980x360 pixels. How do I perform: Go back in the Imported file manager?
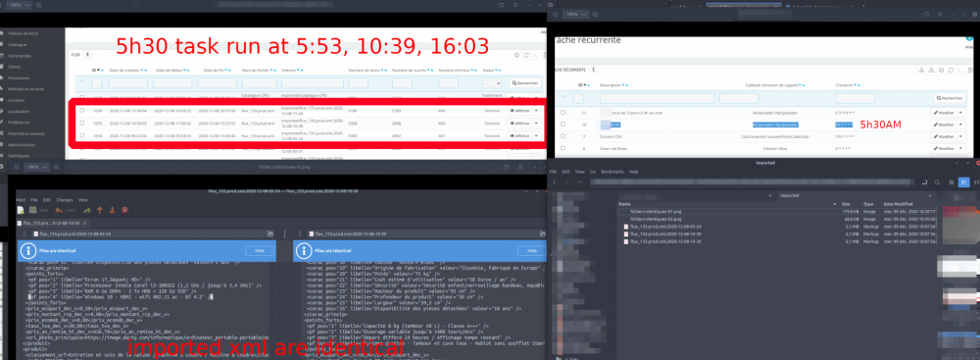pyautogui.click(x=555, y=182)
